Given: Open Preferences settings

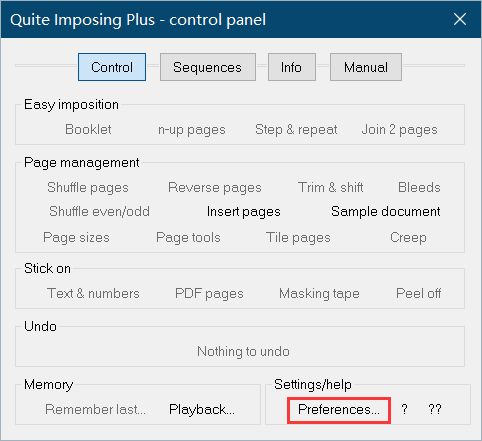Looking at the screenshot, I should click(x=339, y=410).
